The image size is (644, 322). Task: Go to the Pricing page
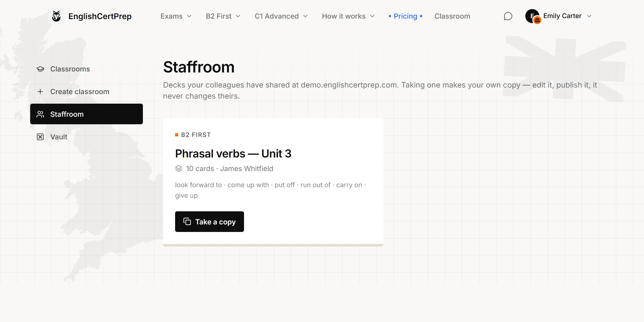406,16
